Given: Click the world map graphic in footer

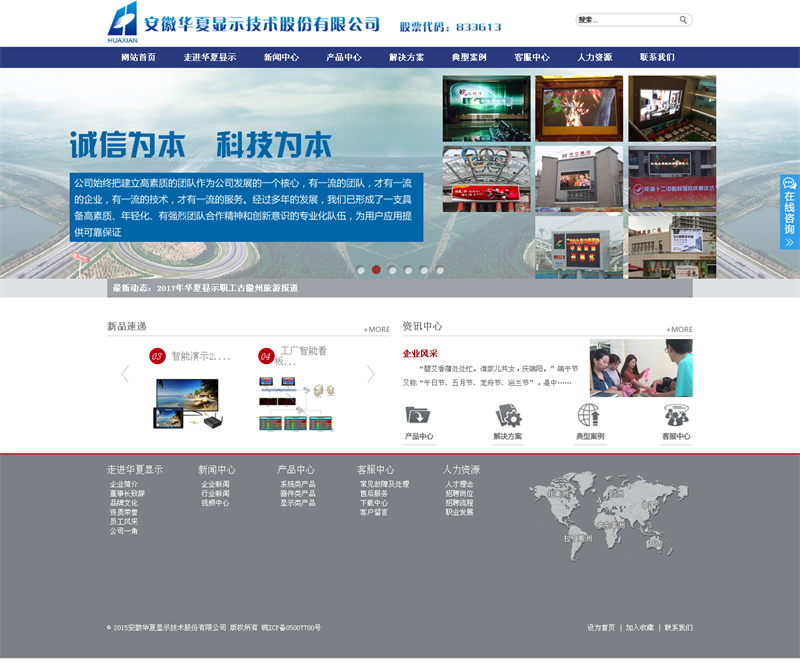Looking at the screenshot, I should pos(608,516).
